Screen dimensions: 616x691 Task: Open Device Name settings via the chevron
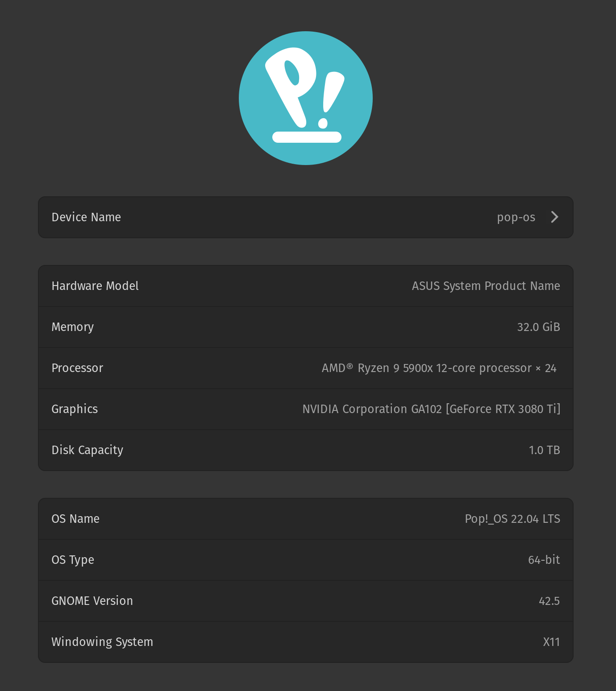click(554, 217)
